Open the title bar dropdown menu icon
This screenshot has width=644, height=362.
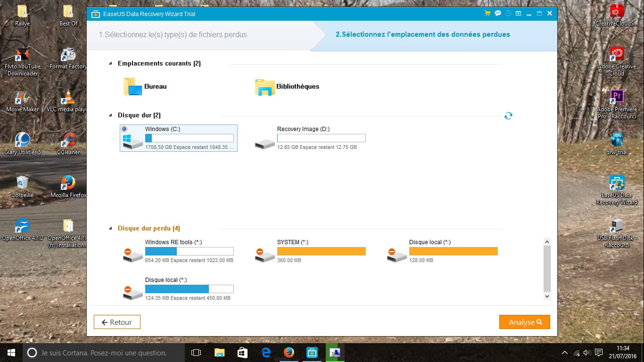[519, 14]
